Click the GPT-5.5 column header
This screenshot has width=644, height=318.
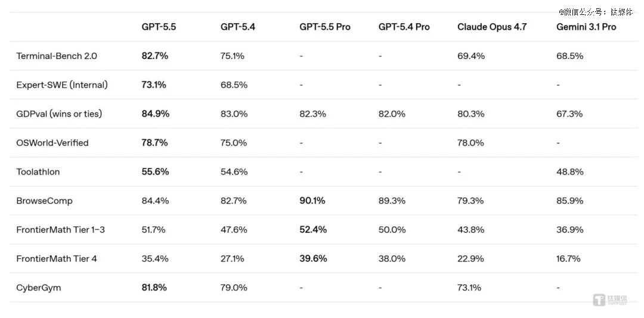[159, 27]
